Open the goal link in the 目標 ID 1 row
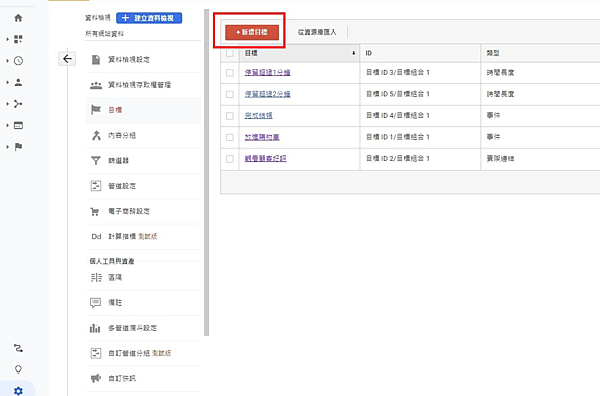The image size is (600, 396). pos(262,137)
